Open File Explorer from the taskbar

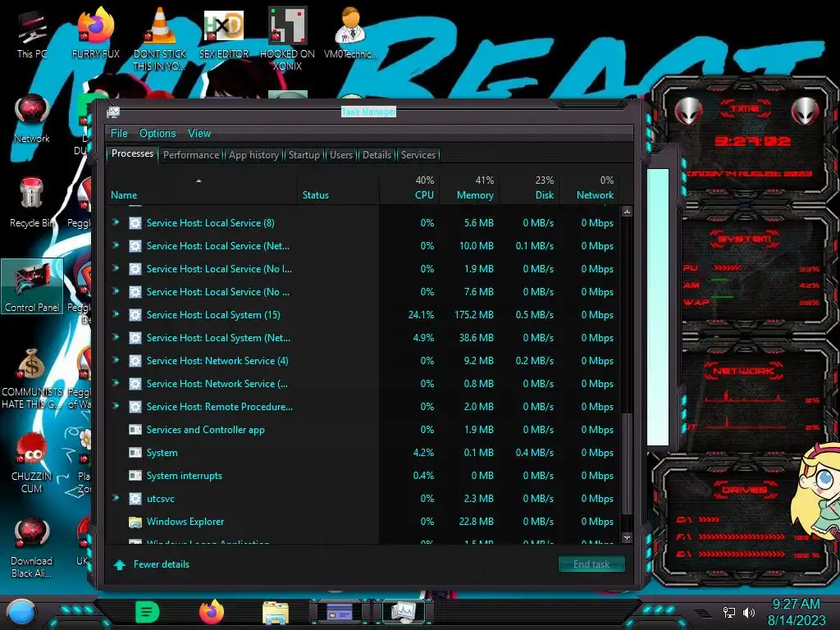(x=276, y=613)
